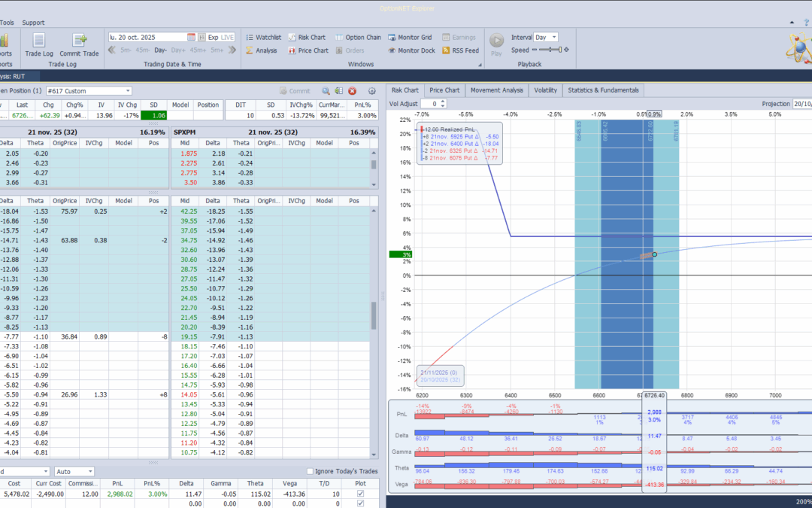812x508 pixels.
Task: Click the option chain vertical scrollbar thumb
Action: [x=374, y=316]
